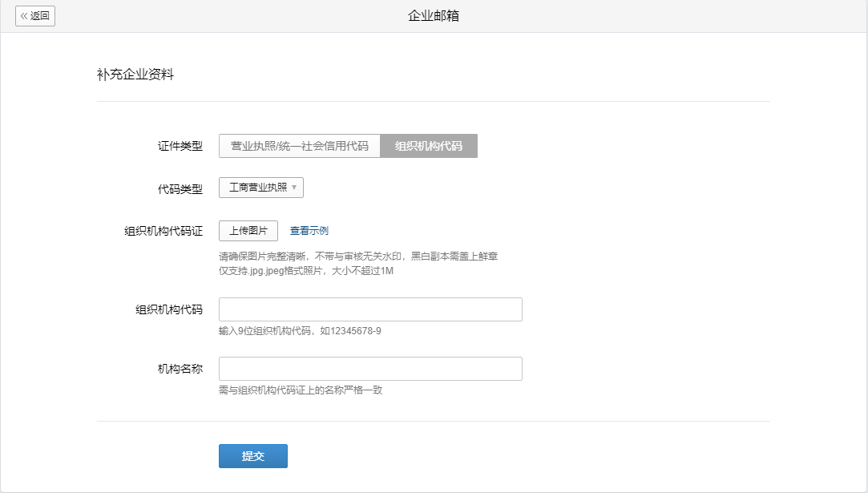
Task: Focus the nine-digit organization code input
Action: (370, 309)
